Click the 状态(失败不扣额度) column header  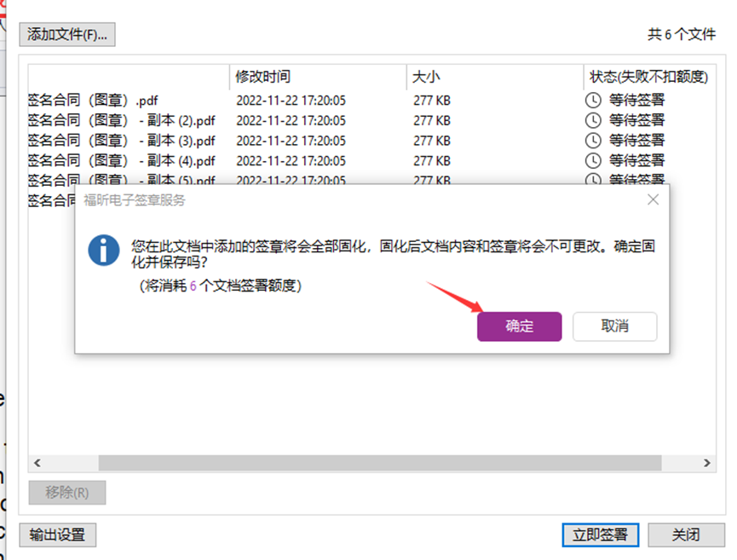648,77
